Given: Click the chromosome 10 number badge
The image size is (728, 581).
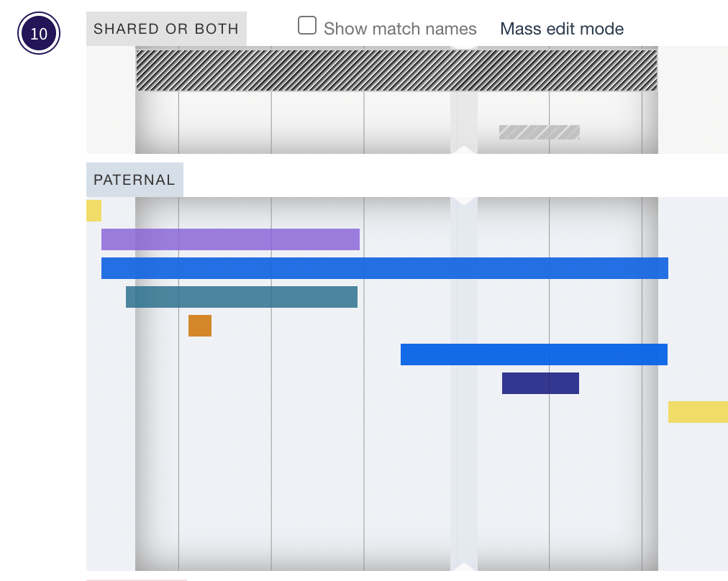Looking at the screenshot, I should (x=38, y=32).
